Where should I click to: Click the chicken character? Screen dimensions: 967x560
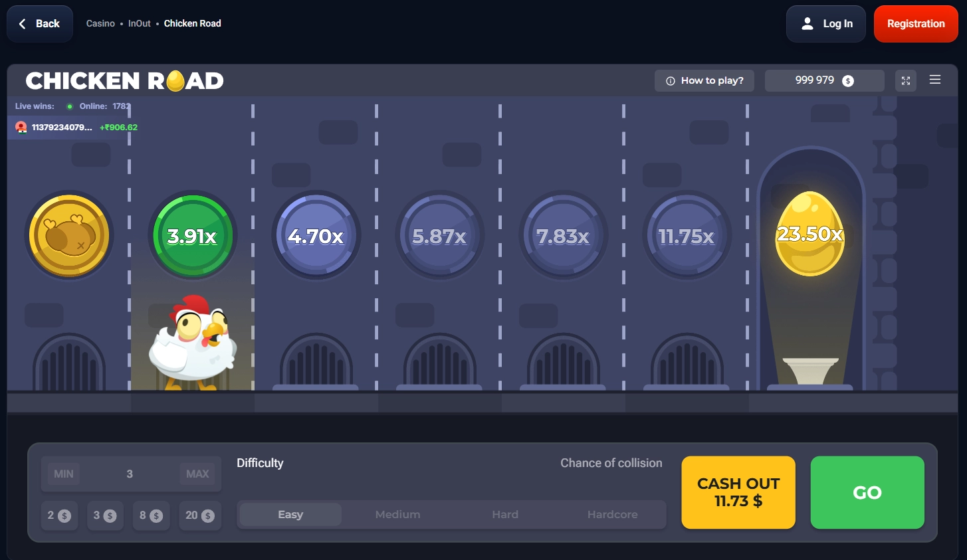pos(193,343)
